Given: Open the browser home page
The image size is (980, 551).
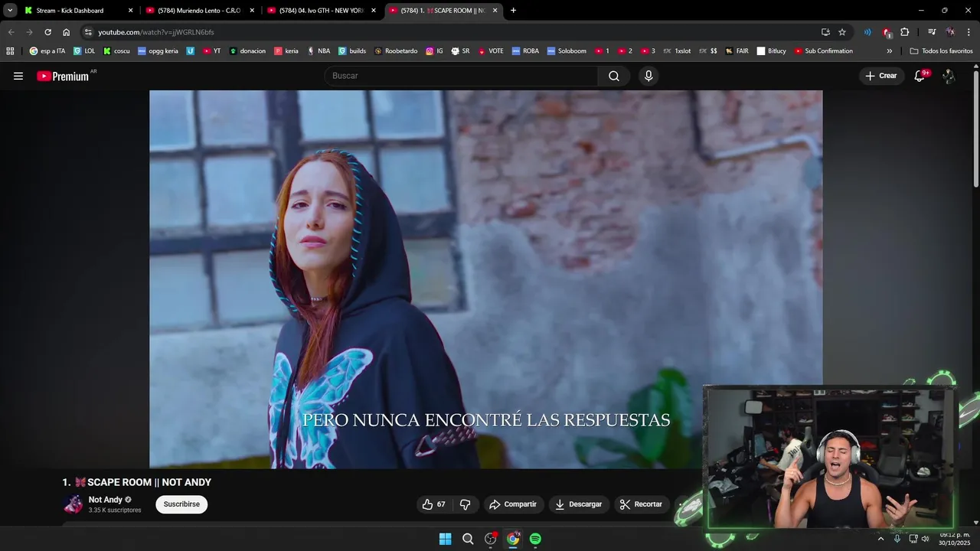Looking at the screenshot, I should (x=66, y=32).
